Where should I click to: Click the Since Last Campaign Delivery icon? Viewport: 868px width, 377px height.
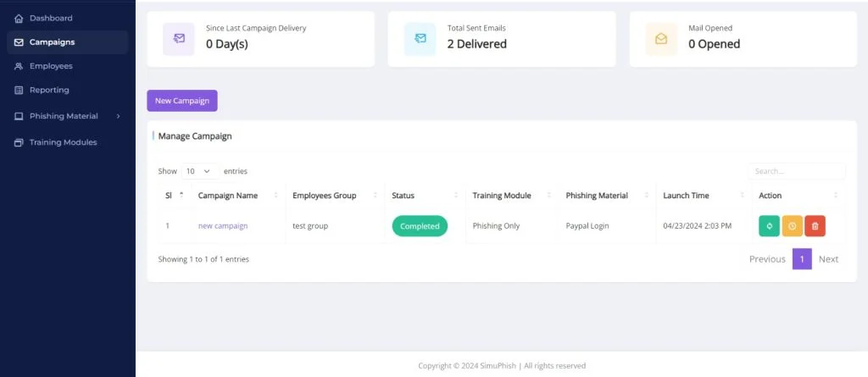179,38
